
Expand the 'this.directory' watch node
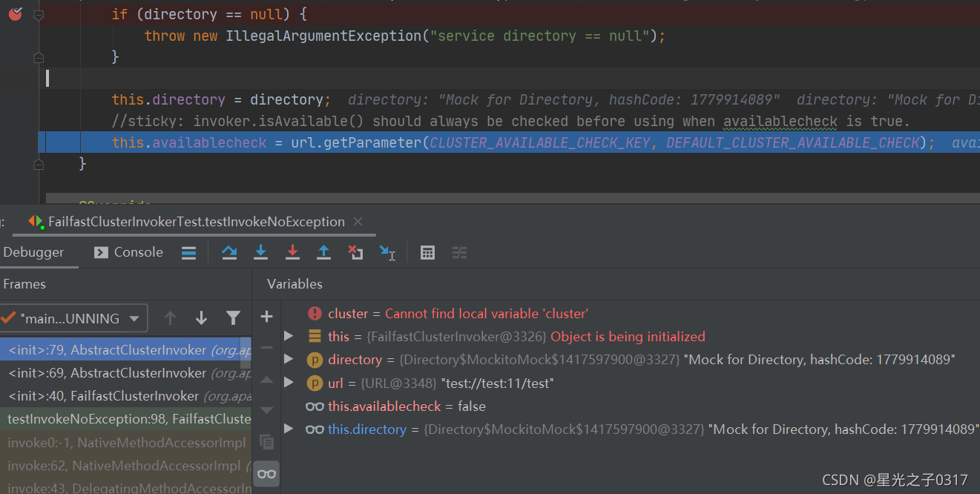point(289,429)
